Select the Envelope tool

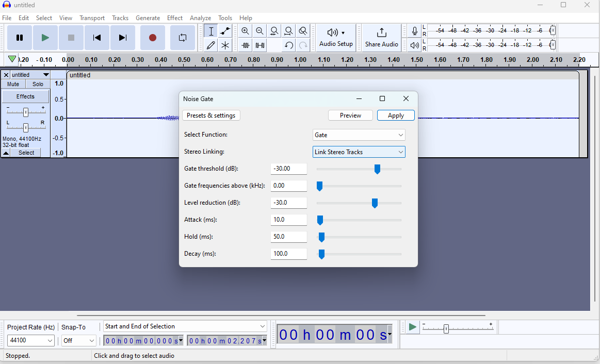(225, 31)
